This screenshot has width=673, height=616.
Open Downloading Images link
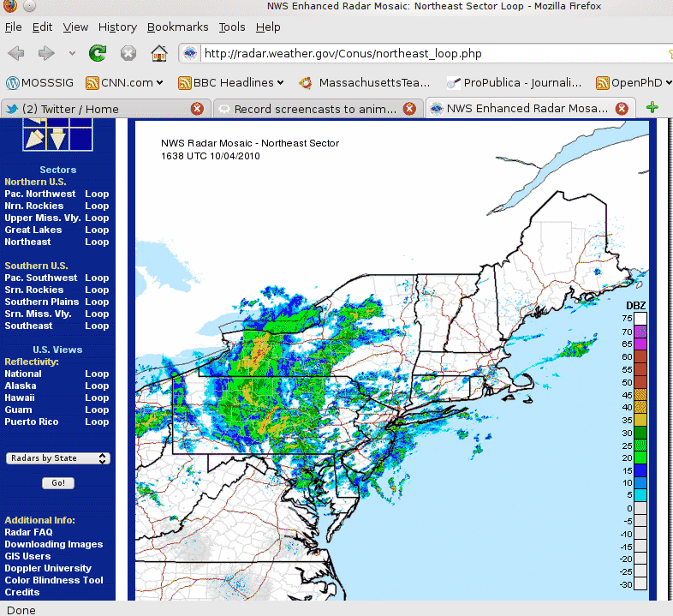point(54,545)
